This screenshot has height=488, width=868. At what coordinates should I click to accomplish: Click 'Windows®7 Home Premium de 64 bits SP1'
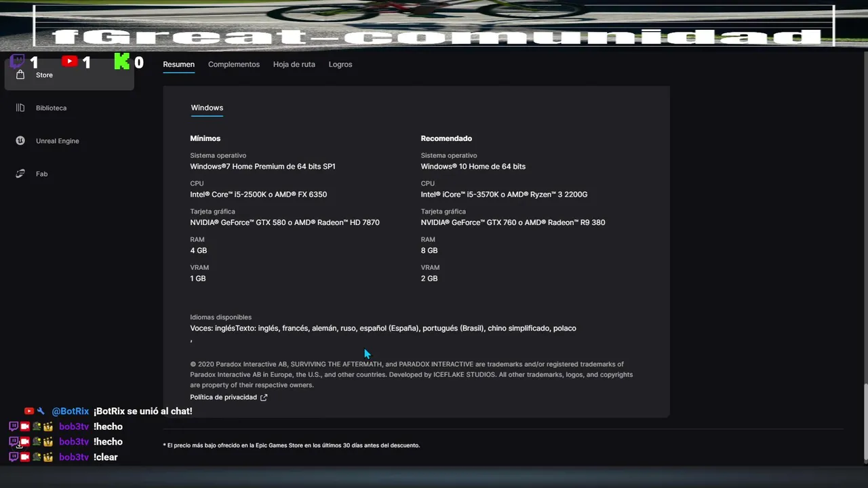tap(262, 166)
